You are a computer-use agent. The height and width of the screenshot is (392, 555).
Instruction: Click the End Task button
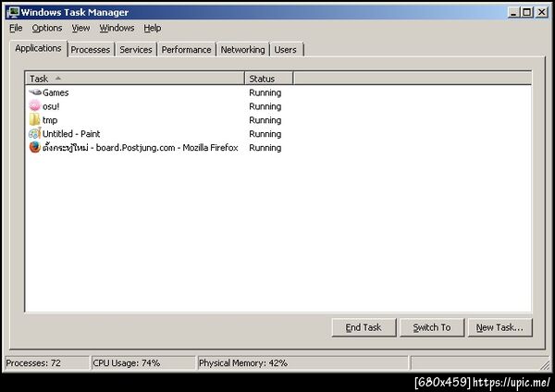click(364, 327)
